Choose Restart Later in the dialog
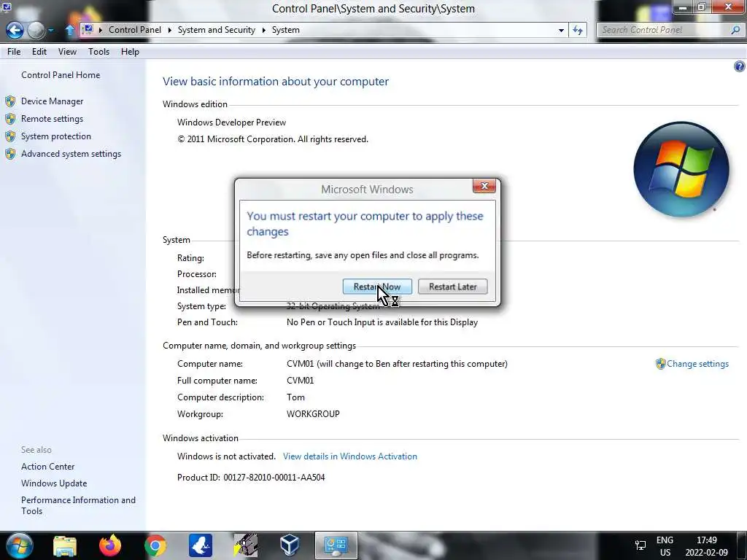Viewport: 747px width, 560px height. pos(452,287)
